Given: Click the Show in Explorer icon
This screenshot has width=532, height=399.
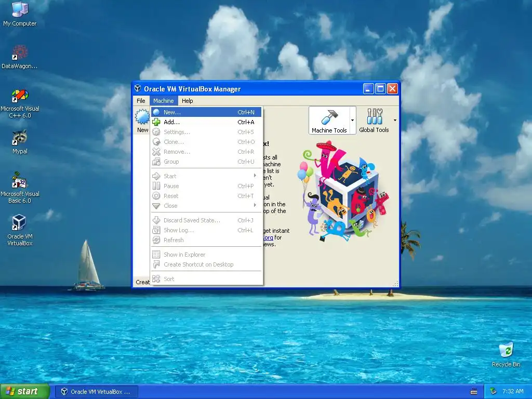Looking at the screenshot, I should 156,255.
